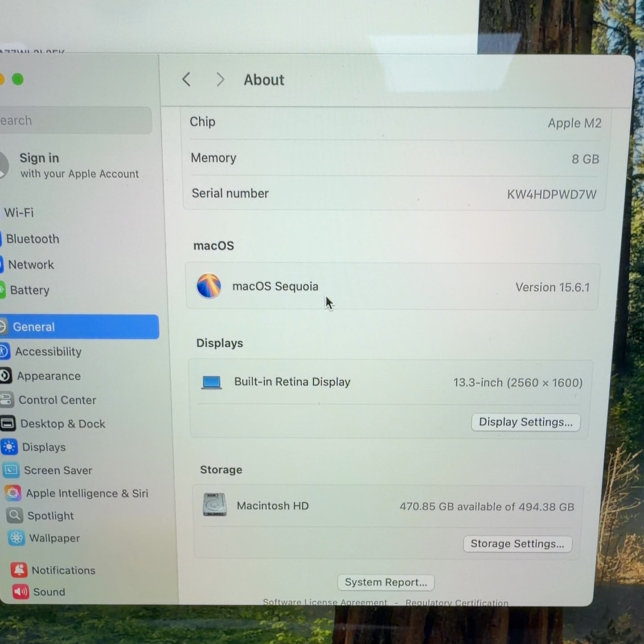Click the macOS Sequoia logo icon
The width and height of the screenshot is (644, 644).
pyautogui.click(x=209, y=286)
